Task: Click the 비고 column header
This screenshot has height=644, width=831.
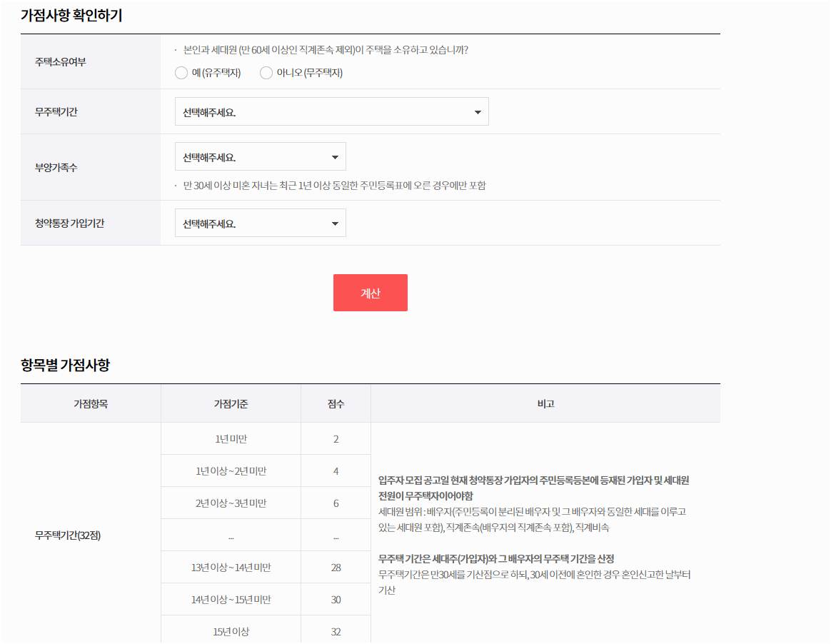Action: pos(546,403)
